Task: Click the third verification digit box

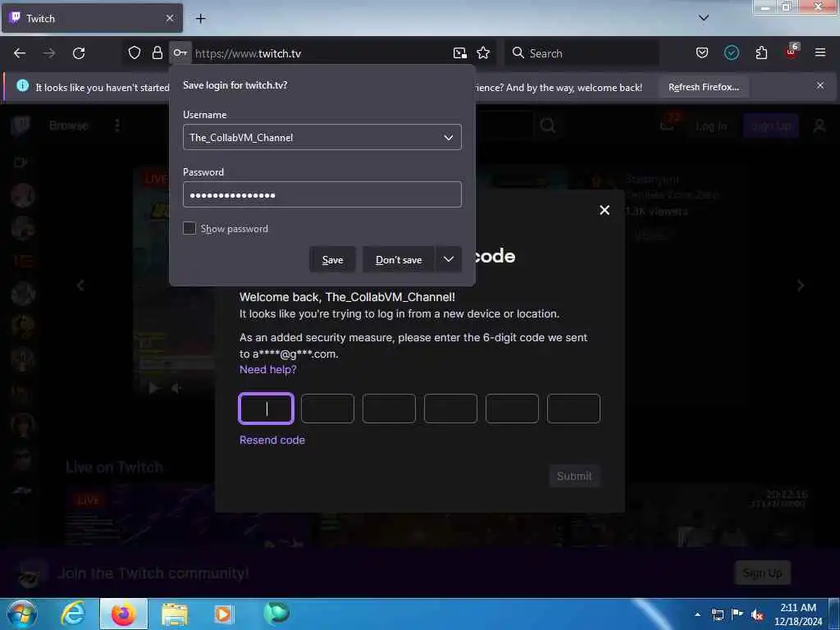Action: (389, 409)
